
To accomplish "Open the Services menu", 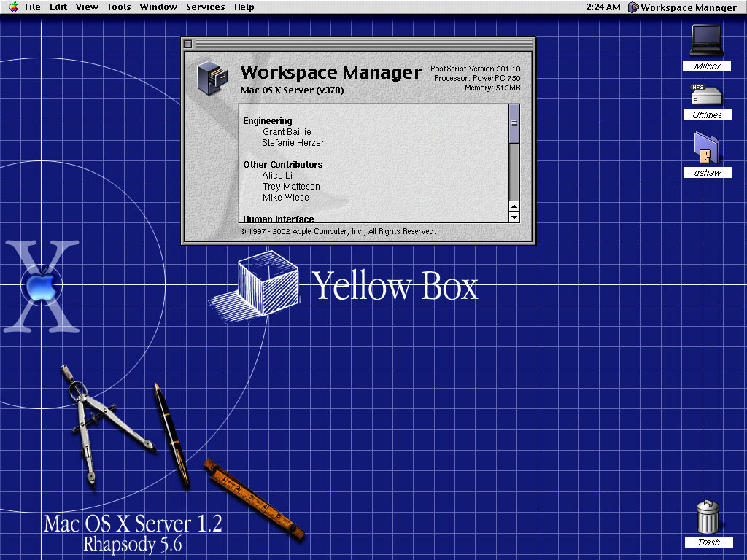I will coord(205,7).
